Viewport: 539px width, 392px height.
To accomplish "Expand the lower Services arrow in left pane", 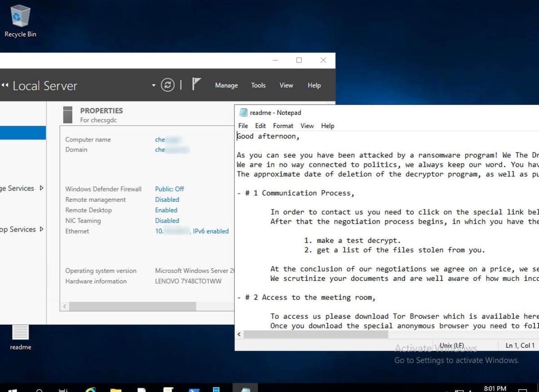I will [x=42, y=229].
